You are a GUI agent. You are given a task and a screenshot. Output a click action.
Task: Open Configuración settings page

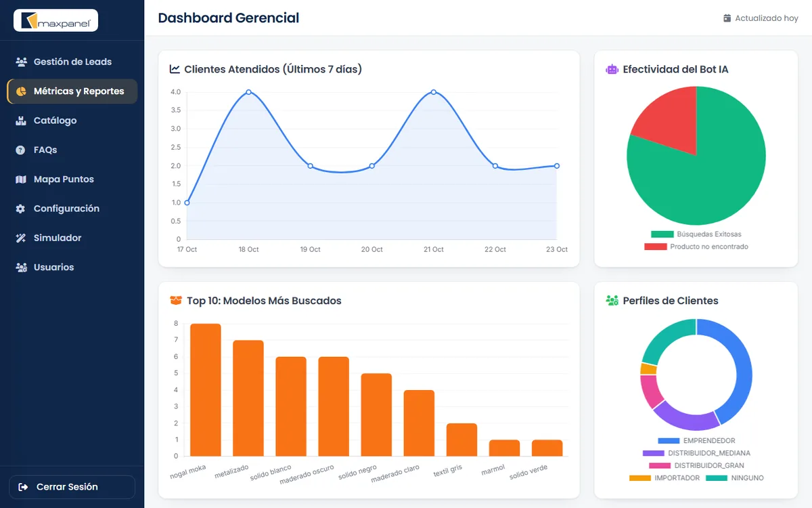pos(72,209)
